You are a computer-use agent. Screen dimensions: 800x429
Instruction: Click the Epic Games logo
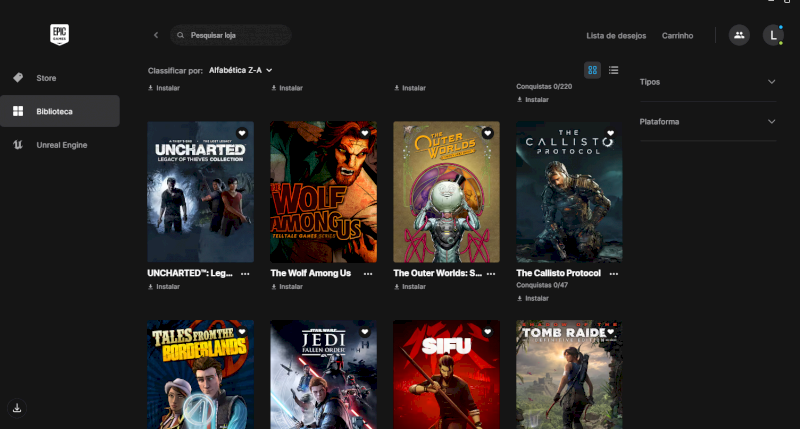pyautogui.click(x=59, y=35)
